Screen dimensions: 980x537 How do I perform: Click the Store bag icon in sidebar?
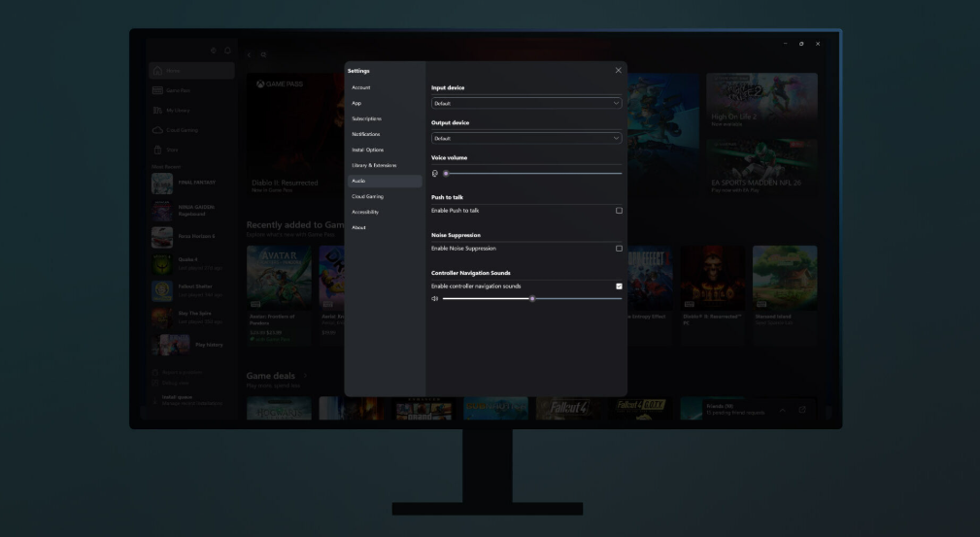click(157, 149)
